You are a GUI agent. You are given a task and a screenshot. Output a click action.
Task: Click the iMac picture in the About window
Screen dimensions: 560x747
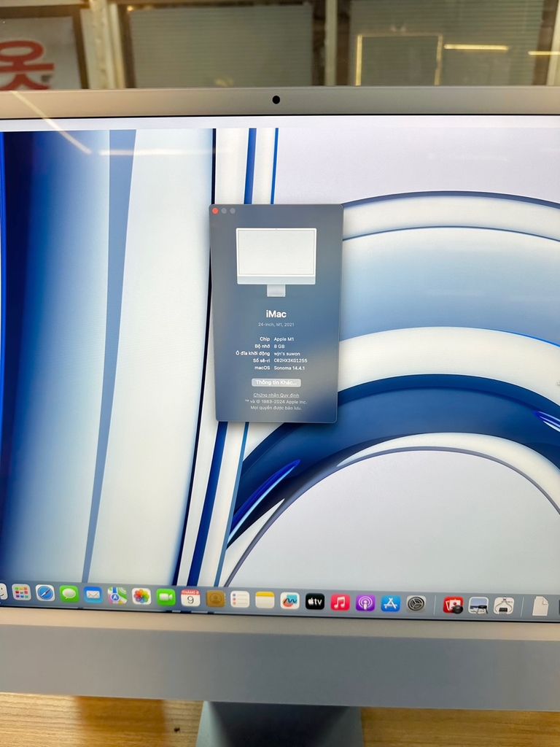[276, 262]
